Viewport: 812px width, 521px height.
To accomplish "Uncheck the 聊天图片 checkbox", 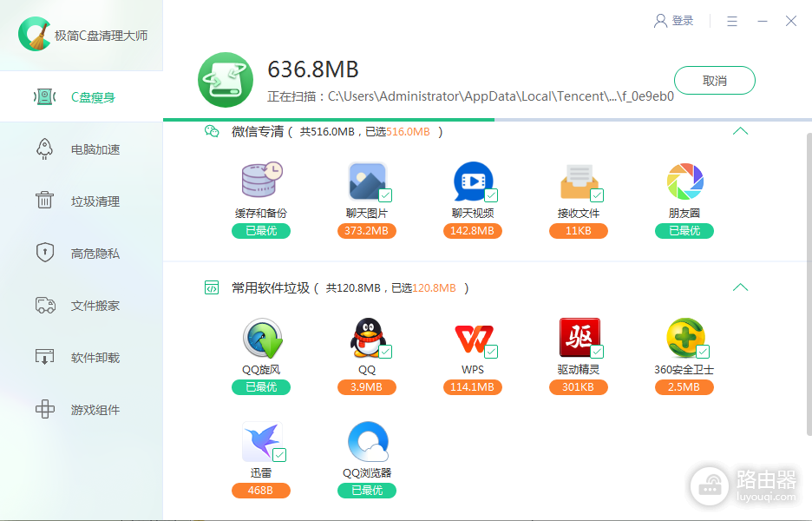I will (x=385, y=195).
